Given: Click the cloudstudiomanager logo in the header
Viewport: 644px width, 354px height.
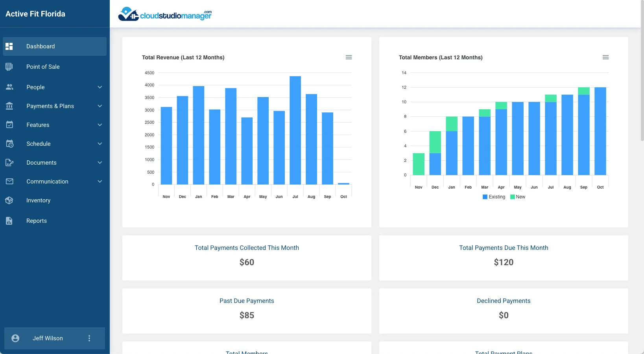Looking at the screenshot, I should (165, 14).
